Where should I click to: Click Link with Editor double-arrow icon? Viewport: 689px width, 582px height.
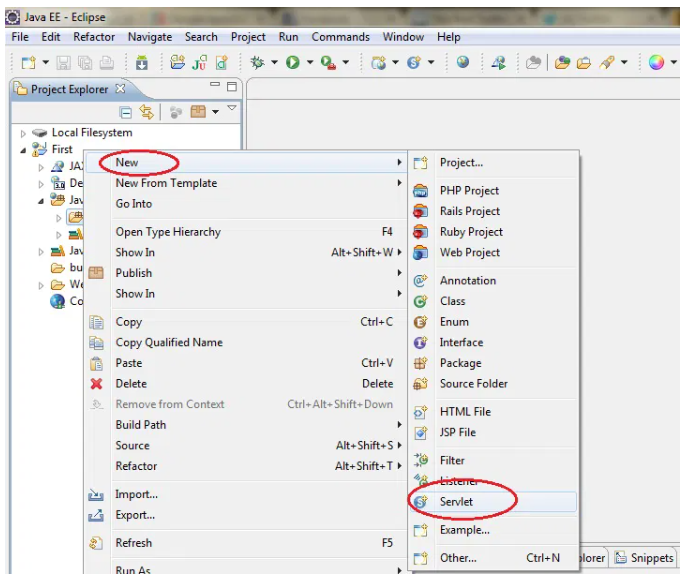click(147, 112)
